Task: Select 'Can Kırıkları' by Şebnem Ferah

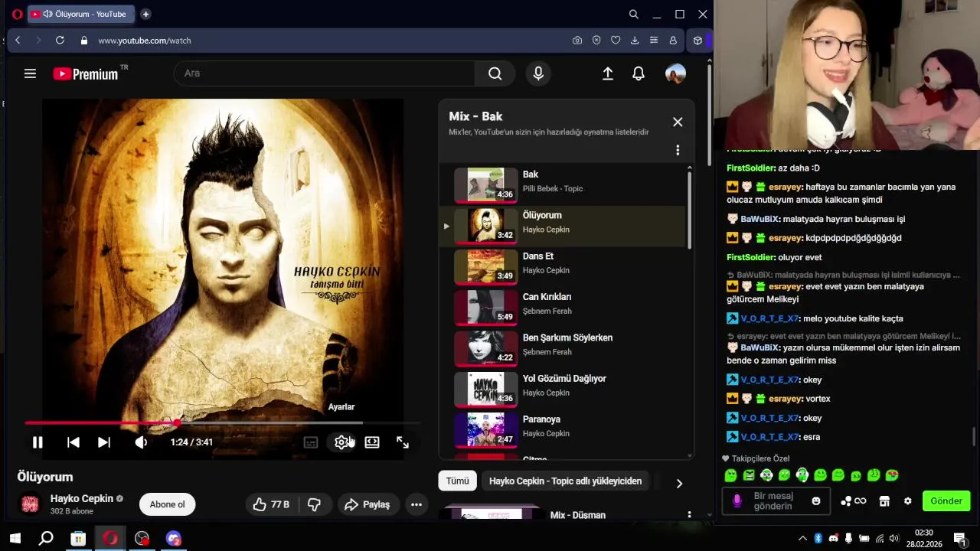Action: click(563, 308)
